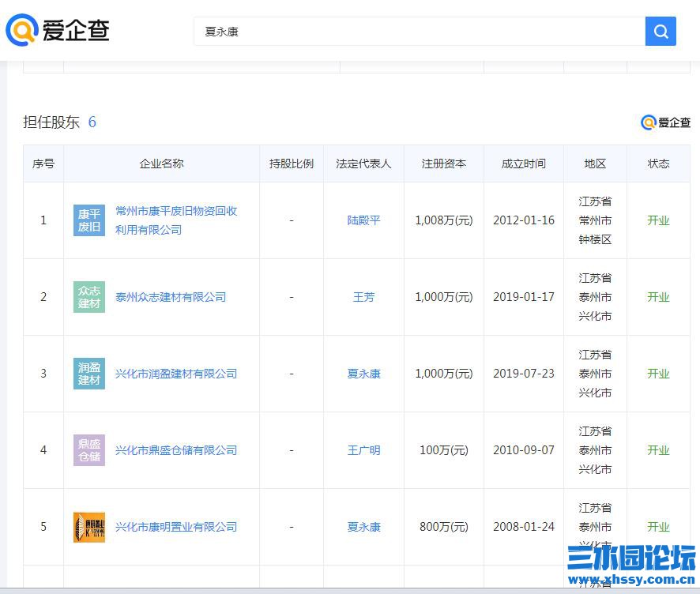Click the 注册资本 column header

[444, 164]
